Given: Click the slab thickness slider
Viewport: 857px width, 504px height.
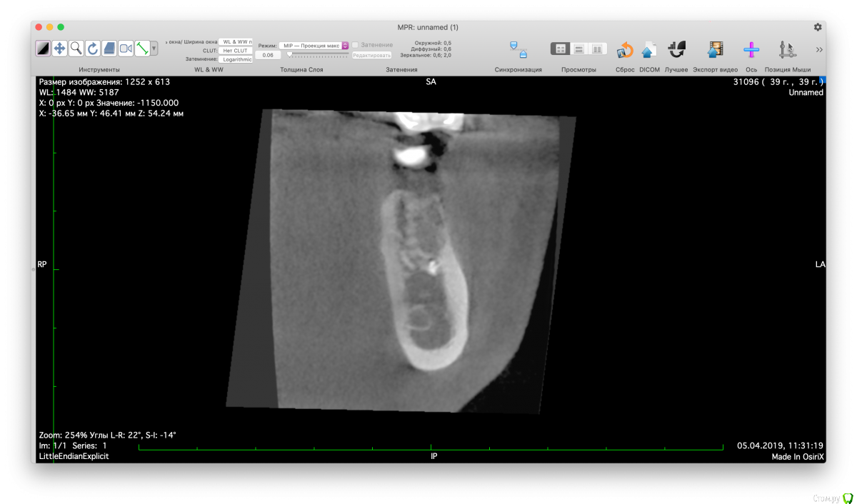Looking at the screenshot, I should coord(318,55).
